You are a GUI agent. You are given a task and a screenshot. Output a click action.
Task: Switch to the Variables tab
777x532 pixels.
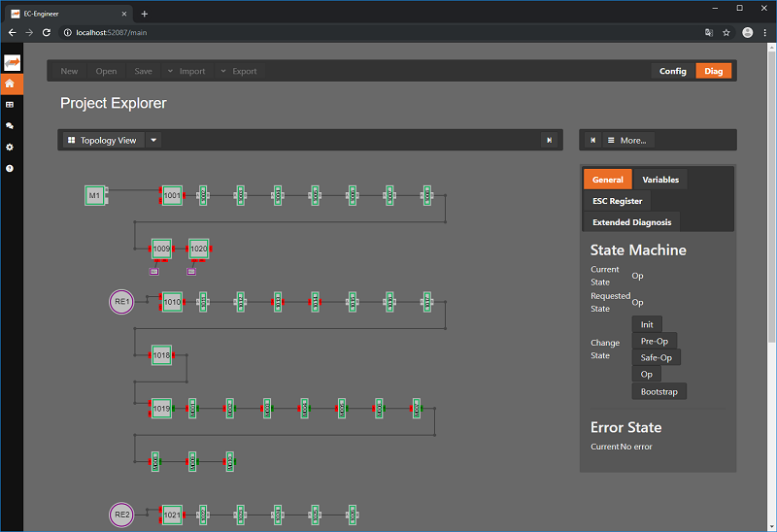click(660, 180)
